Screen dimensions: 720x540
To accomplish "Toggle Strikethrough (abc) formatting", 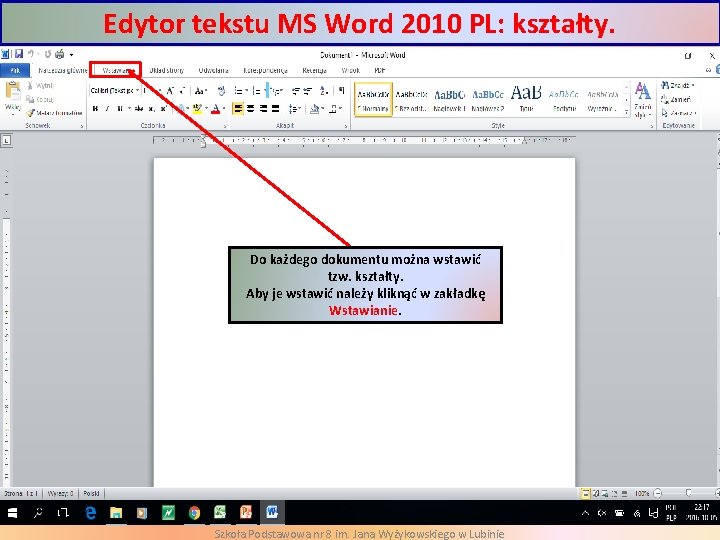I will point(139,109).
